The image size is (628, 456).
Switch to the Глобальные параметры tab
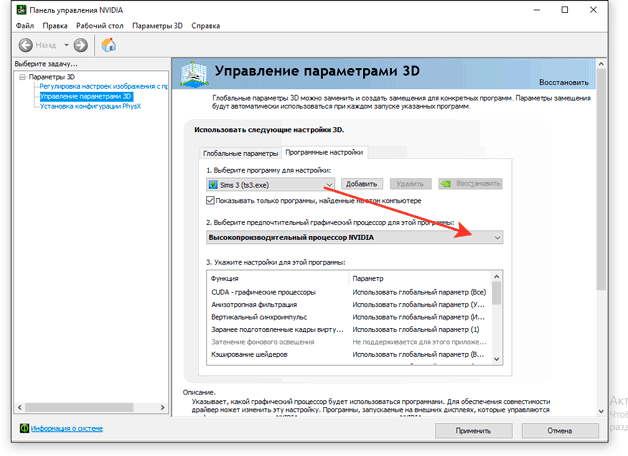[240, 153]
